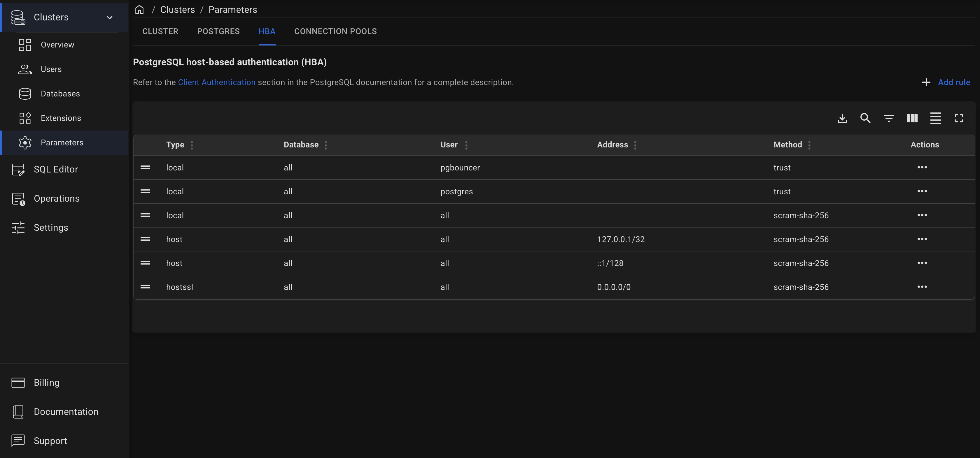
Task: Click drag handle of pgbouncer row
Action: [145, 168]
